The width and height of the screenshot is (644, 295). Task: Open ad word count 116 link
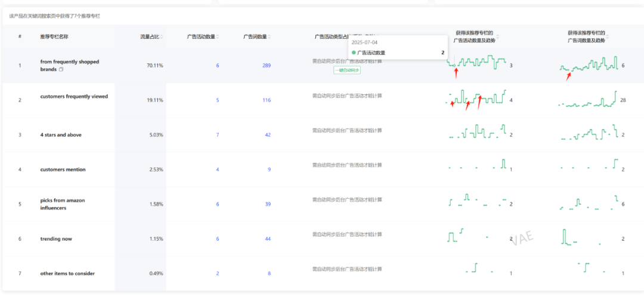pos(267,100)
